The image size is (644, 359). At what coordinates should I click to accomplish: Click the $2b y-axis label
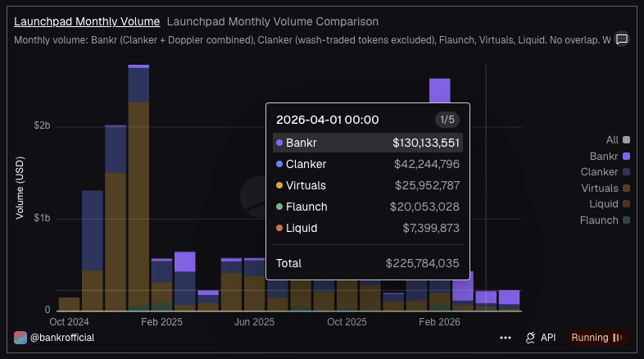[43, 125]
